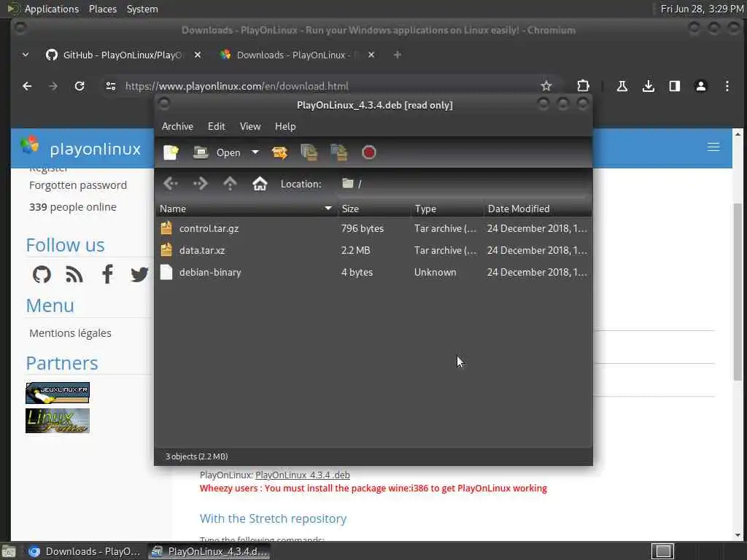Toggle Chromium side panel icon
This screenshot has width=747, height=560.
(675, 86)
